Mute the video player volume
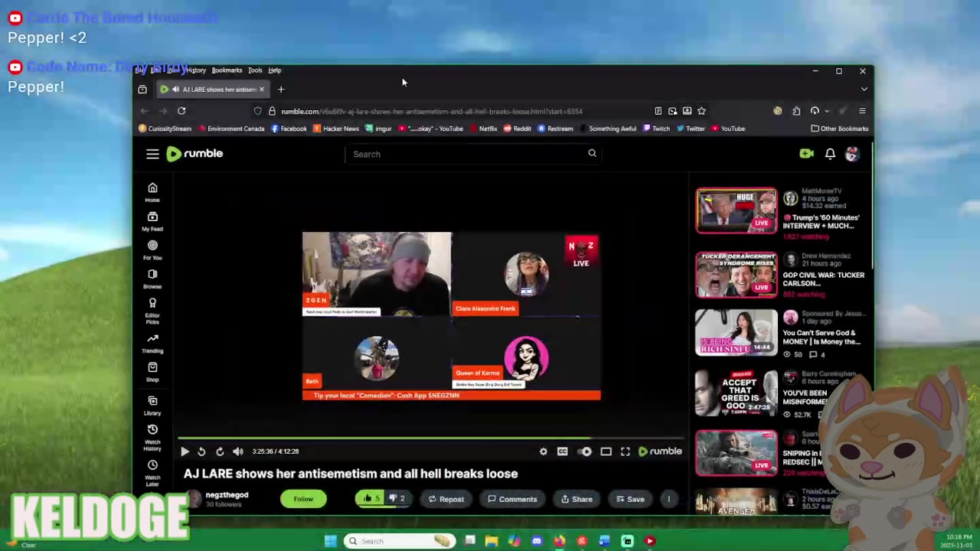This screenshot has height=551, width=980. coord(238,452)
